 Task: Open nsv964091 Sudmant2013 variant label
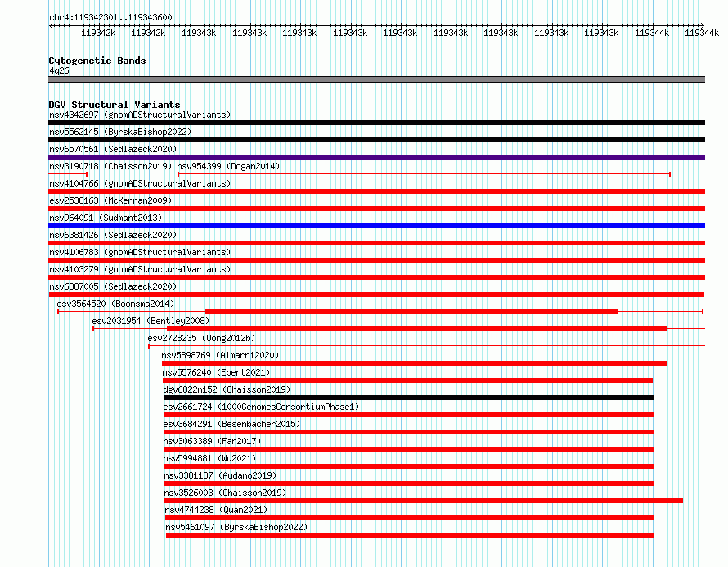click(x=106, y=218)
